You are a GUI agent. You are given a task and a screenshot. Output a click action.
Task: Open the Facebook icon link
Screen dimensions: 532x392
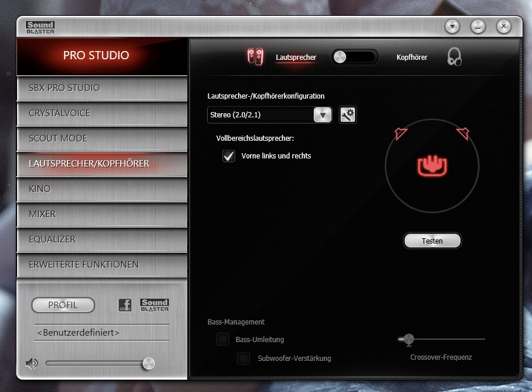click(x=125, y=305)
